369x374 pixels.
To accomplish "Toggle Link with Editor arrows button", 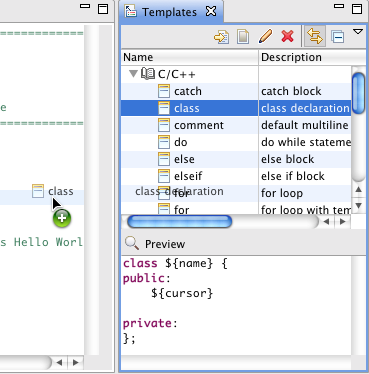I will pos(315,36).
